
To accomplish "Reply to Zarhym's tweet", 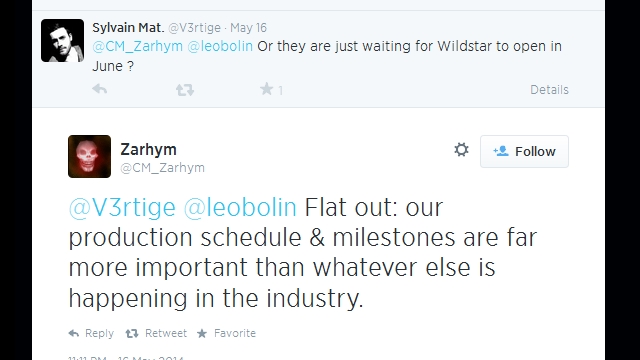I will pyautogui.click(x=91, y=333).
